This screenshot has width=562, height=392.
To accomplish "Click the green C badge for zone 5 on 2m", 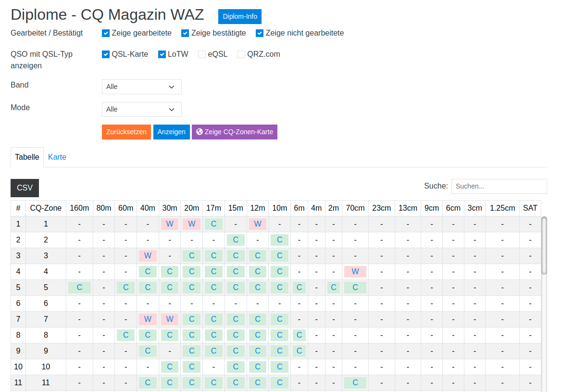I will click(333, 288).
